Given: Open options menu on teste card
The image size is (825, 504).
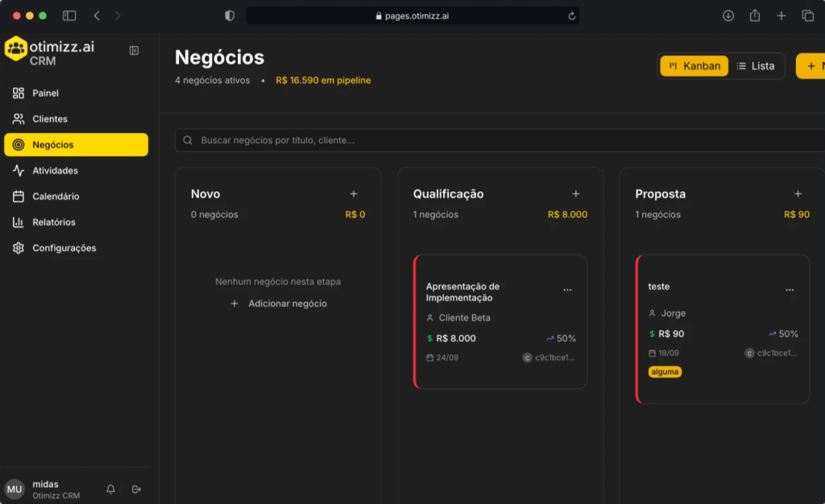Looking at the screenshot, I should [x=790, y=290].
